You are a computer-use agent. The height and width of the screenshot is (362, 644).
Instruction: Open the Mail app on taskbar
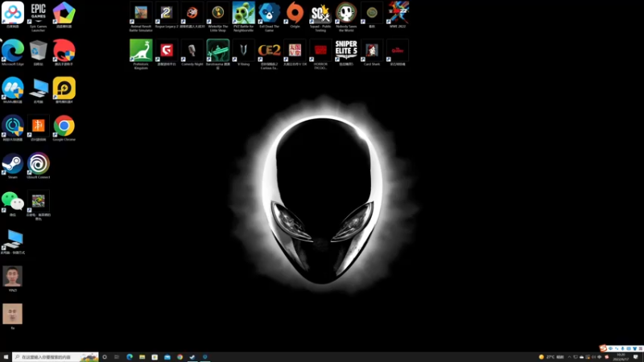(167, 357)
